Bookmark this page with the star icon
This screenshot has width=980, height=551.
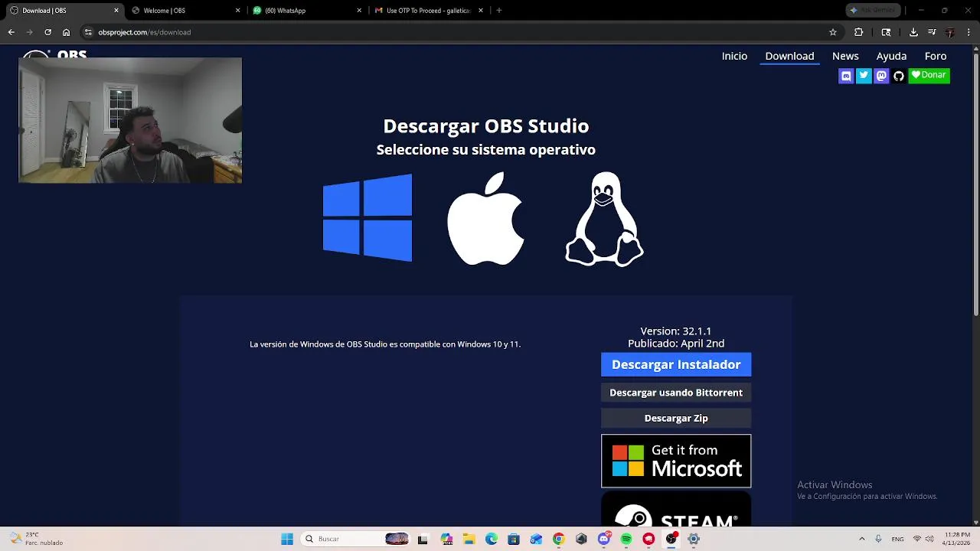833,32
